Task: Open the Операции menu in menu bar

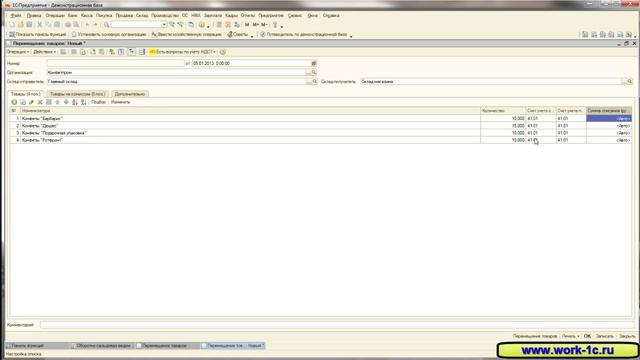Action: tap(55, 16)
